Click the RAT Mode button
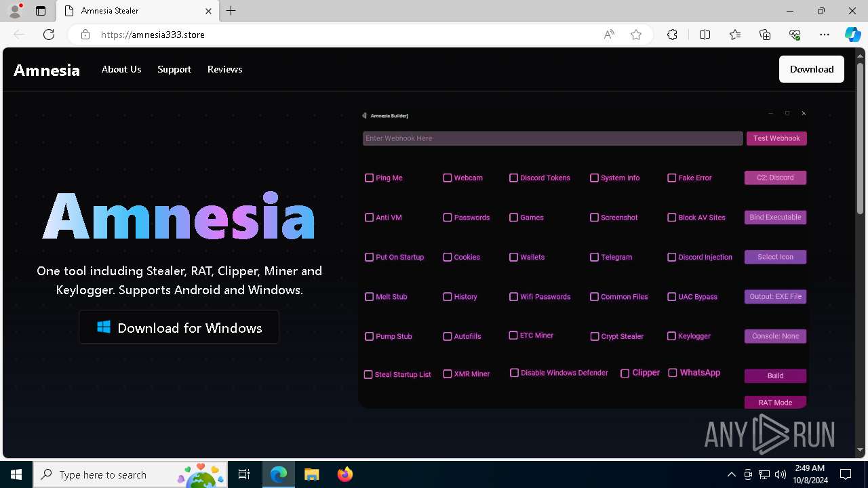 (x=775, y=403)
